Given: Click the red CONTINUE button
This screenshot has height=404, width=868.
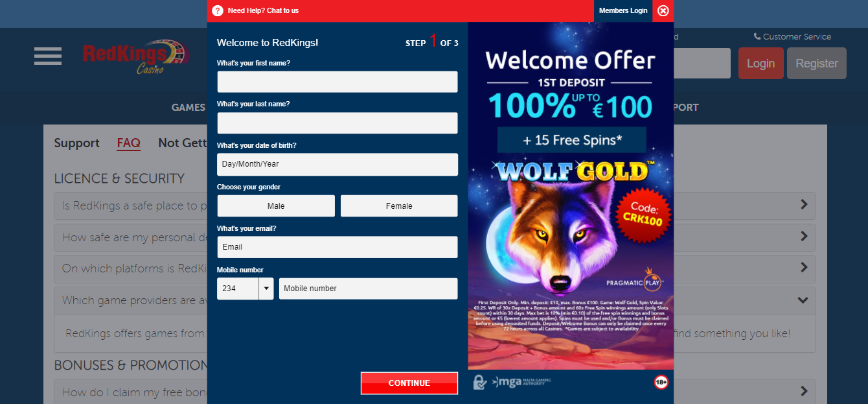Looking at the screenshot, I should 409,383.
